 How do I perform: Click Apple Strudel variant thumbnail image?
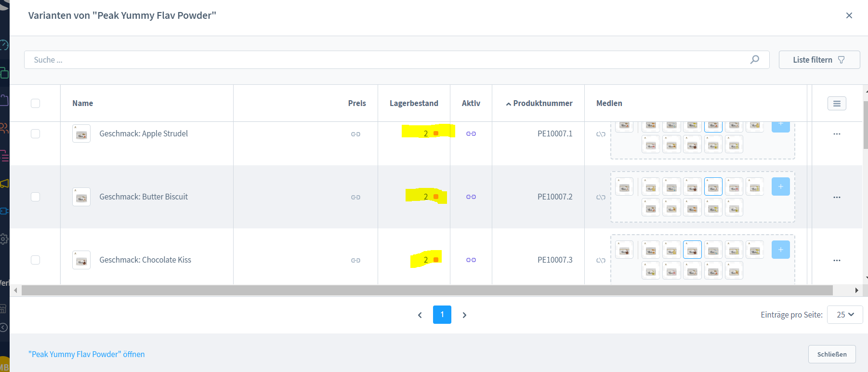(x=81, y=133)
